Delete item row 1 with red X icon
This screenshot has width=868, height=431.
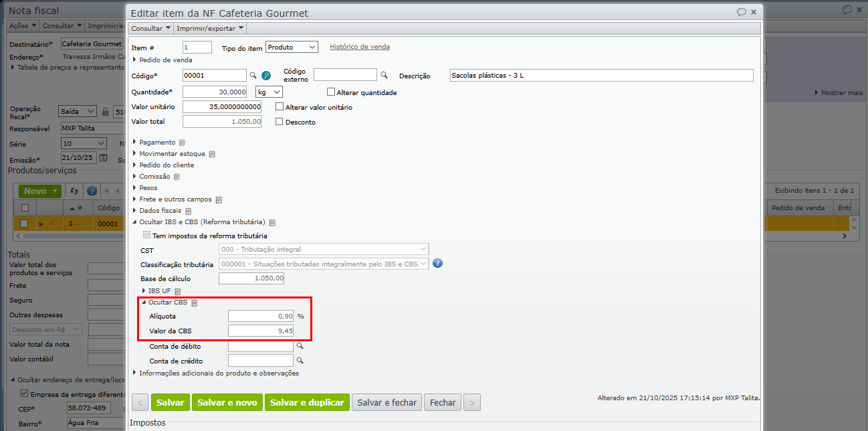point(40,224)
